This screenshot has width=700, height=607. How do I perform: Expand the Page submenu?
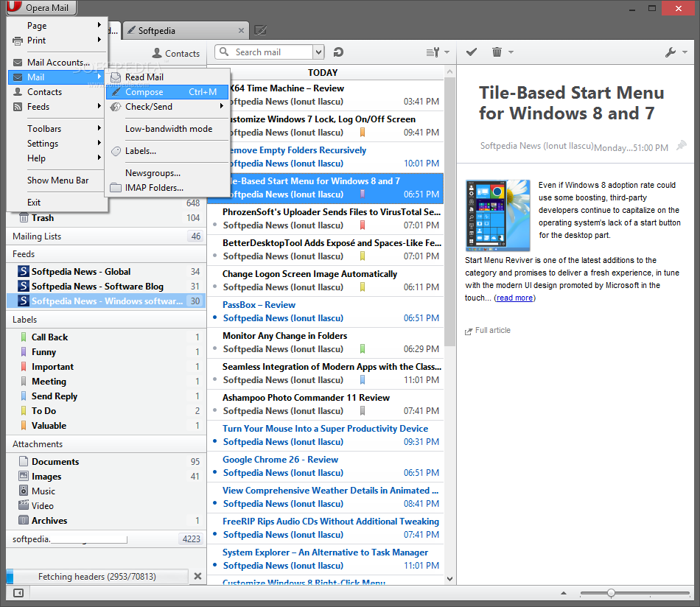click(x=57, y=26)
